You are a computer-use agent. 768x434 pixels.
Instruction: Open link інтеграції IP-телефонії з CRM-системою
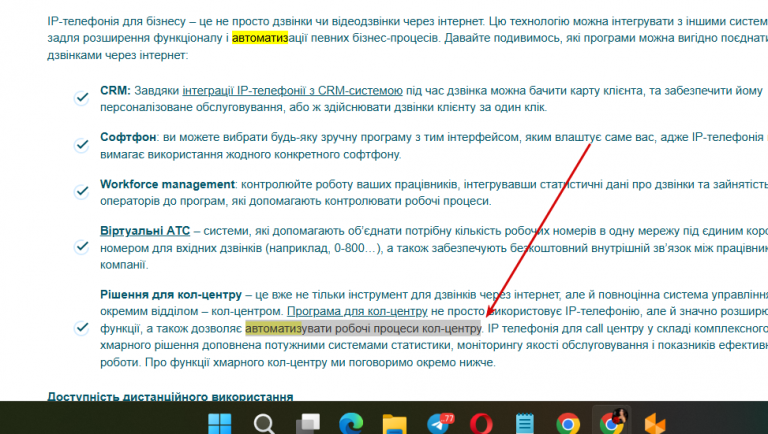[x=292, y=91]
